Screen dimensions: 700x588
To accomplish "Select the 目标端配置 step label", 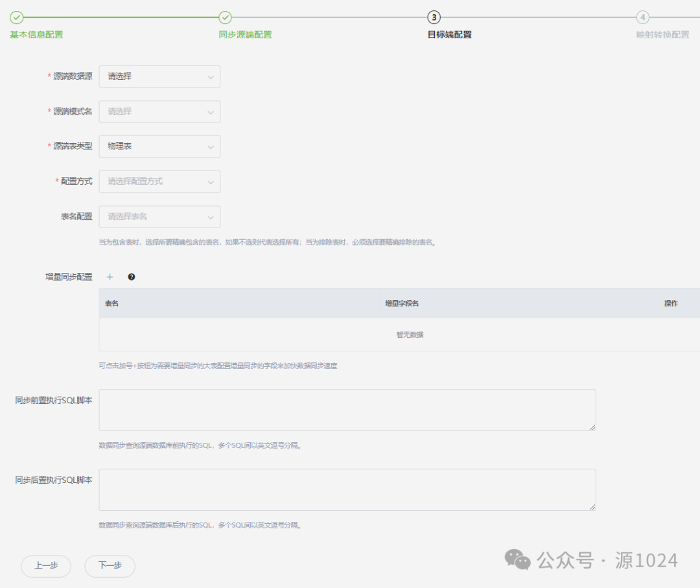I will pyautogui.click(x=449, y=35).
